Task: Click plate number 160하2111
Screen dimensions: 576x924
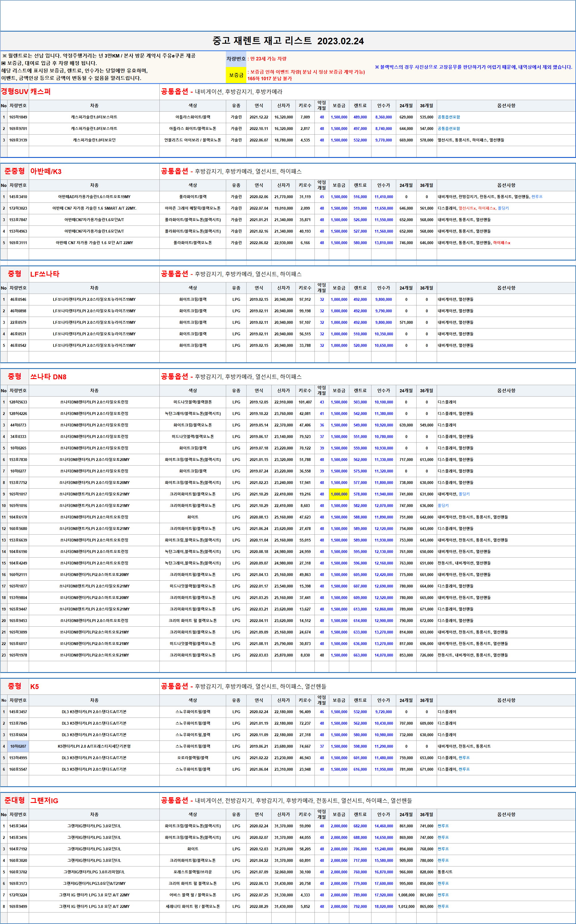Action: pos(18,575)
